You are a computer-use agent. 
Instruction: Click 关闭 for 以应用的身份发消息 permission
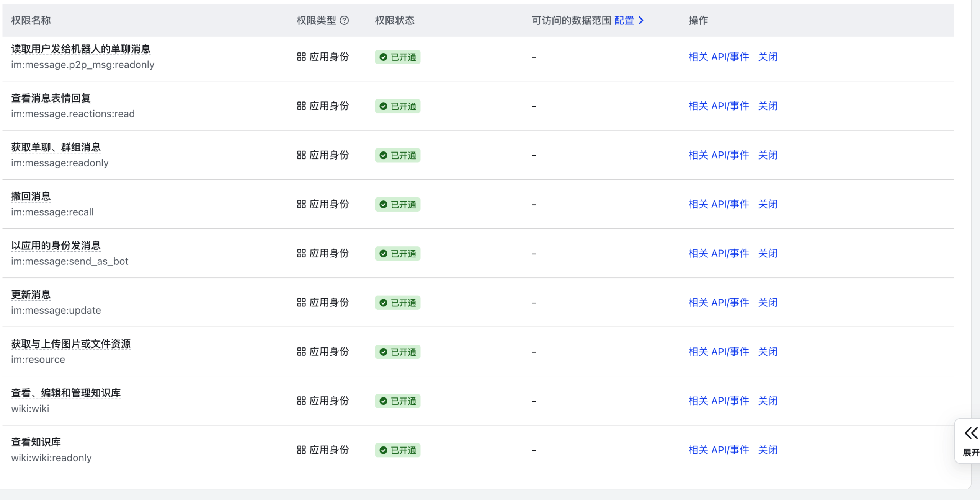768,253
